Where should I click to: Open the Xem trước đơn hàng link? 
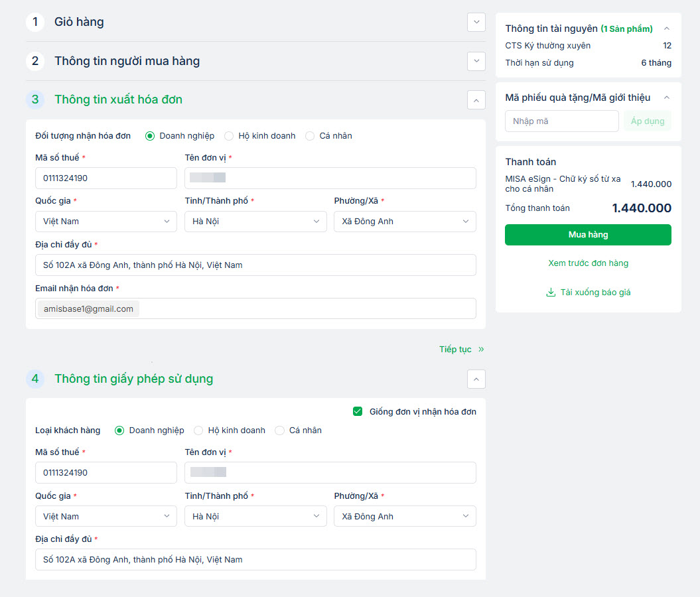pos(588,263)
